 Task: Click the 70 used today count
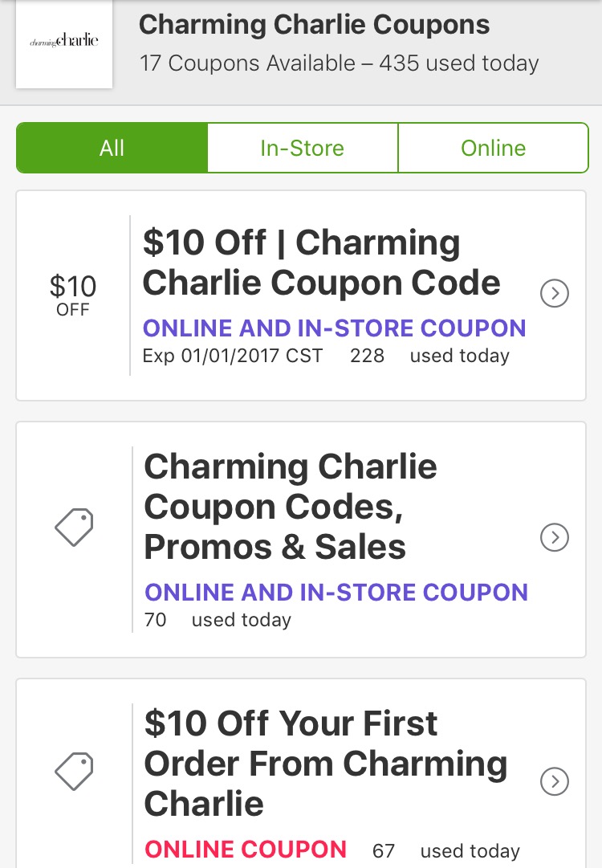coord(218,619)
